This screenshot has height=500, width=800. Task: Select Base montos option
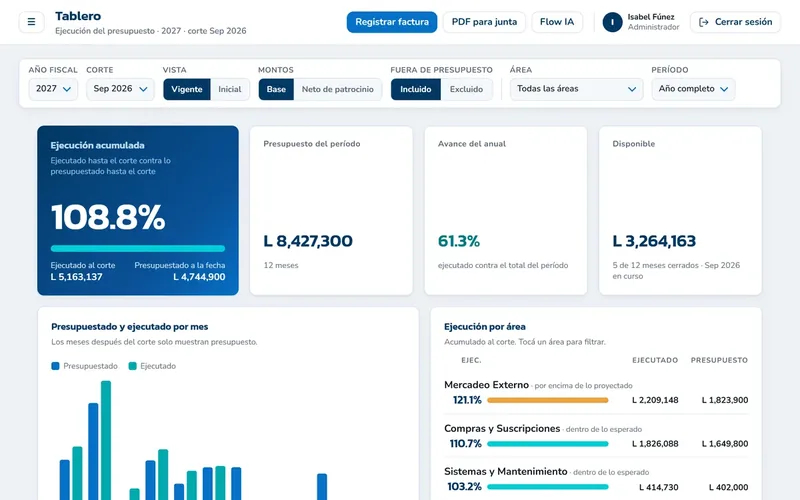point(276,89)
